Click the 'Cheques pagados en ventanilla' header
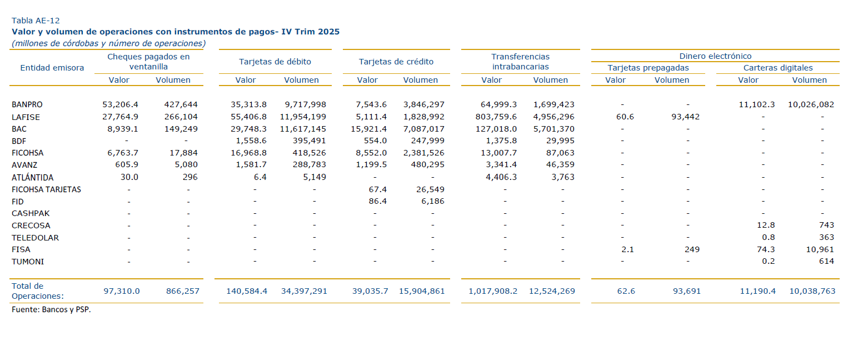Viewport: 868px width, 351px height. pos(148,62)
